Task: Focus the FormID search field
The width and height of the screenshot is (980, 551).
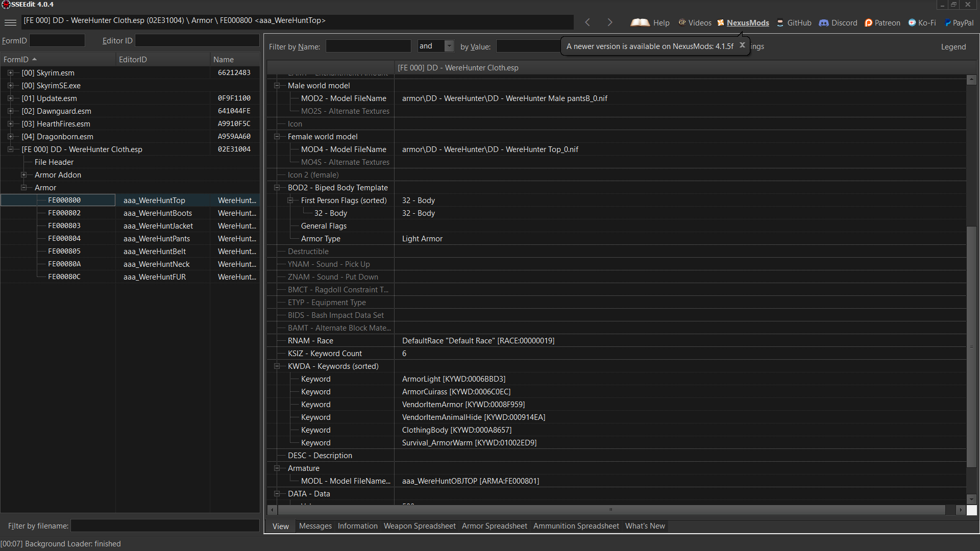Action: [57, 40]
